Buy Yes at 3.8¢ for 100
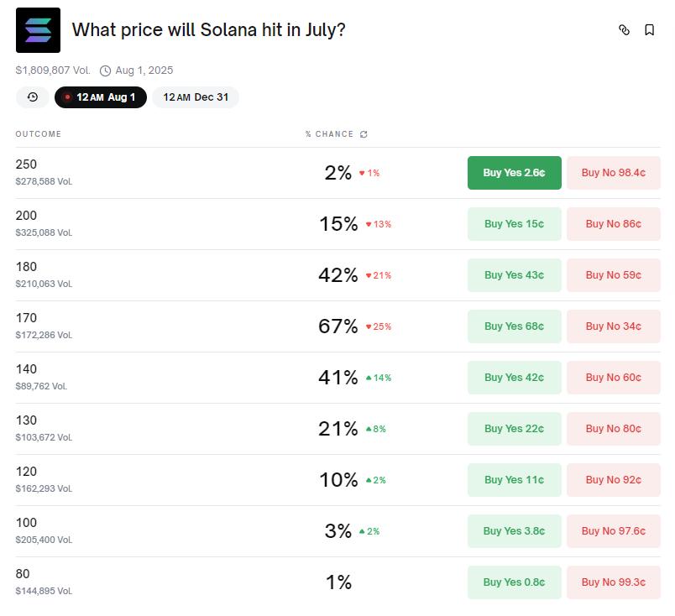Viewport: 675px width, 616px height. tap(514, 531)
